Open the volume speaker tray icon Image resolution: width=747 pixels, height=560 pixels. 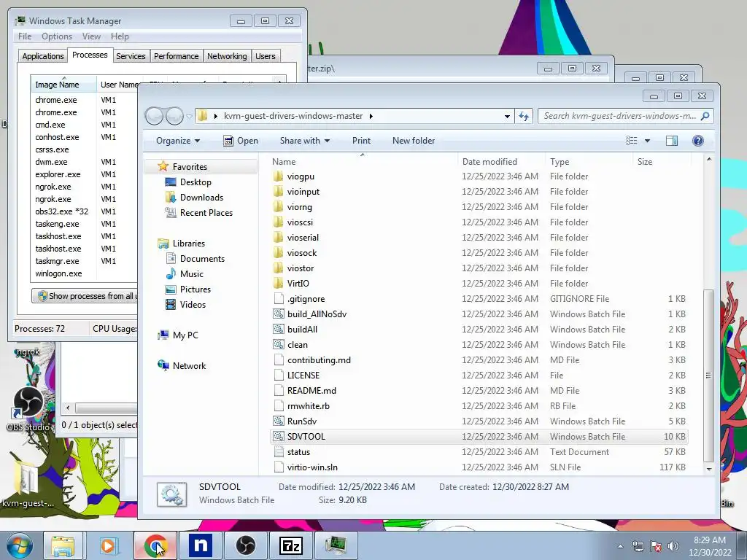(673, 546)
